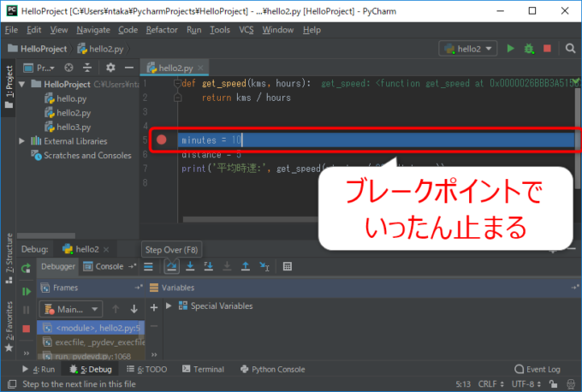Open 2: Favorites side panel

point(9,327)
